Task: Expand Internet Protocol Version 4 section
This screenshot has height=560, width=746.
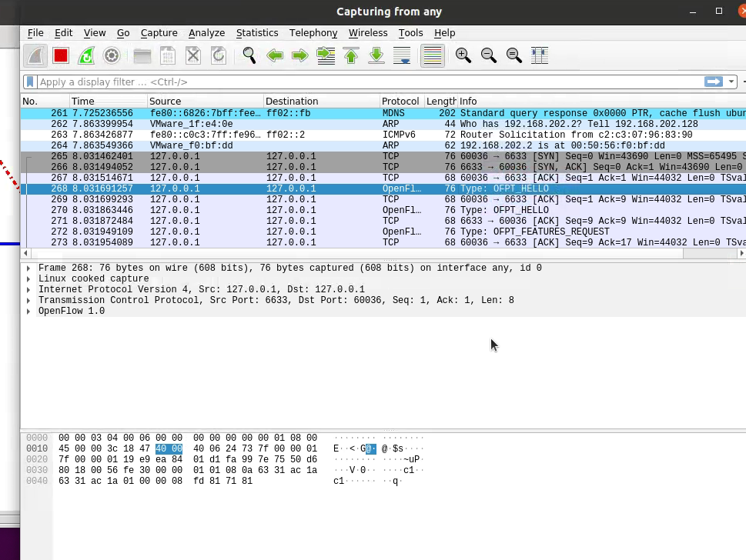Action: click(x=28, y=289)
